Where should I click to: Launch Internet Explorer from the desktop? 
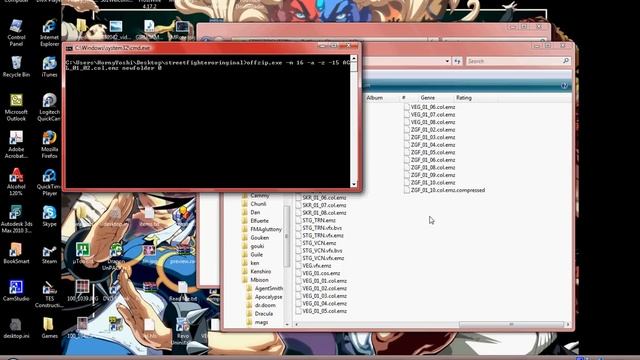pos(49,33)
